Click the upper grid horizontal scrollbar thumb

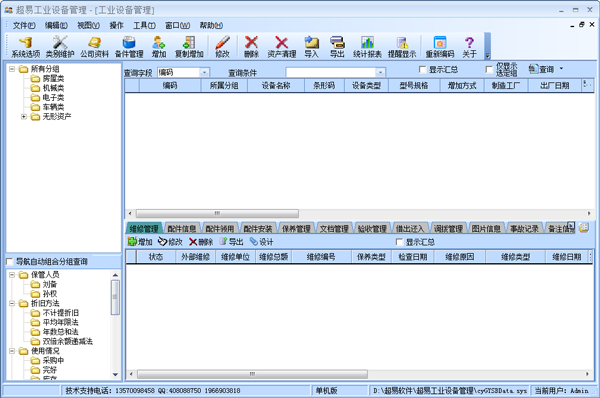coord(217,213)
